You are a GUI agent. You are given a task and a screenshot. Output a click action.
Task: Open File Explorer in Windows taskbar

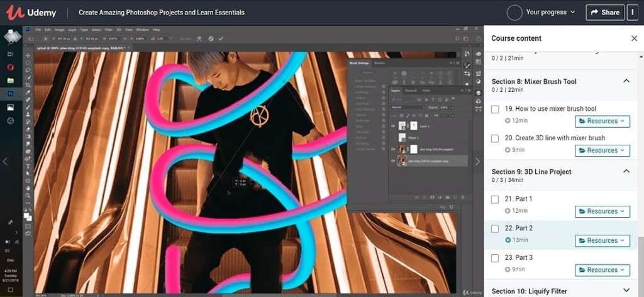click(11, 81)
